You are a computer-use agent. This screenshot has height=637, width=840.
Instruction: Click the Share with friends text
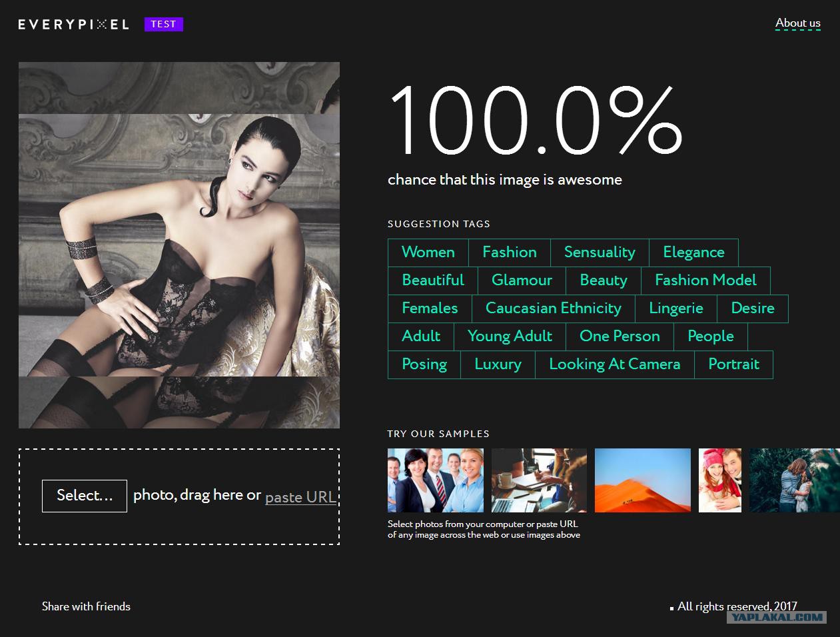[x=86, y=606]
